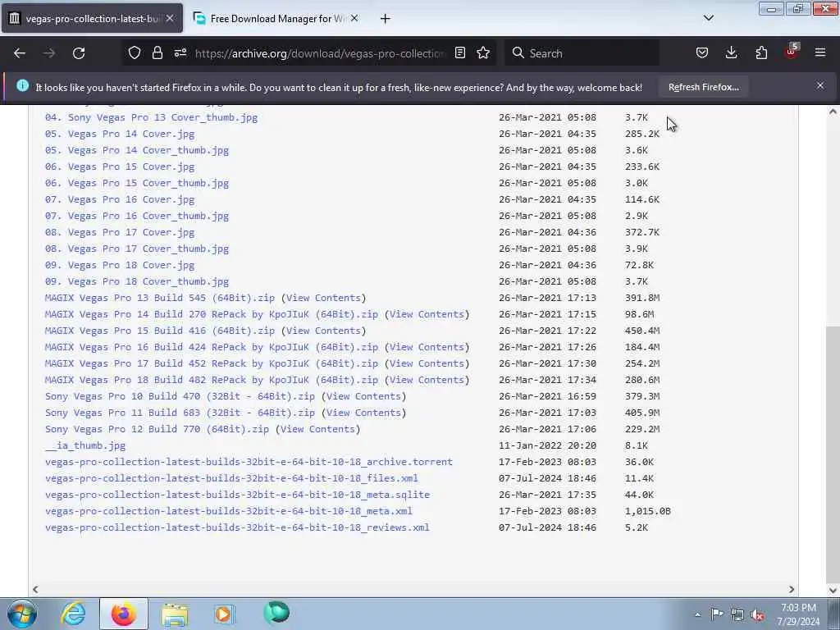Download Sony Vegas Pro 10 Build 470 zip
Screen dimensions: 840x630
[x=180, y=396]
